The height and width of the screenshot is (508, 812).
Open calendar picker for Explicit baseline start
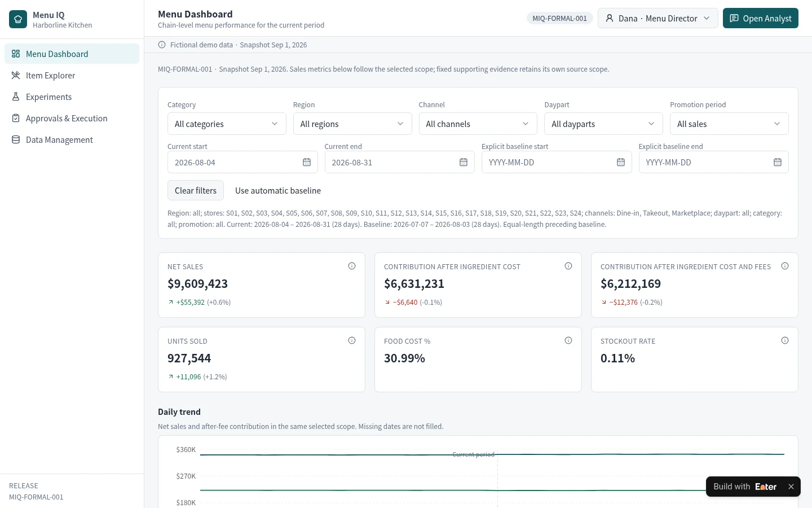621,162
